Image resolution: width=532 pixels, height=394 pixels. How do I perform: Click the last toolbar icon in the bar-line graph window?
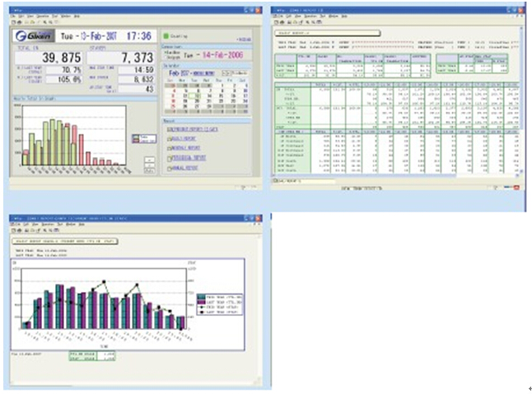(x=57, y=230)
